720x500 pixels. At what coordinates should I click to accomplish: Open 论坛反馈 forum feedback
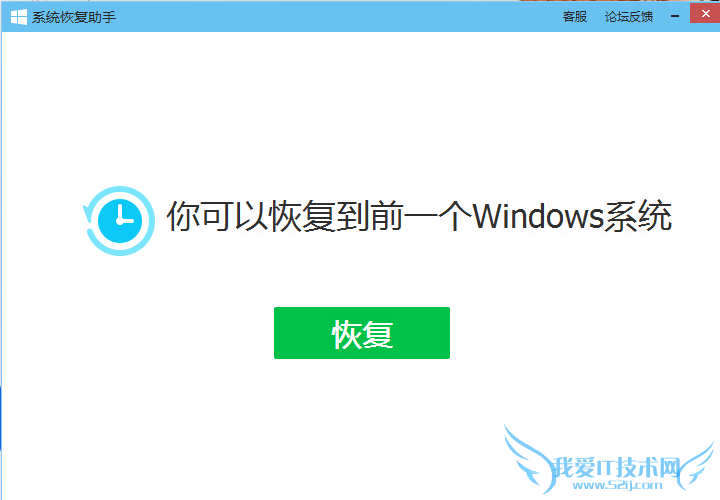click(x=629, y=17)
